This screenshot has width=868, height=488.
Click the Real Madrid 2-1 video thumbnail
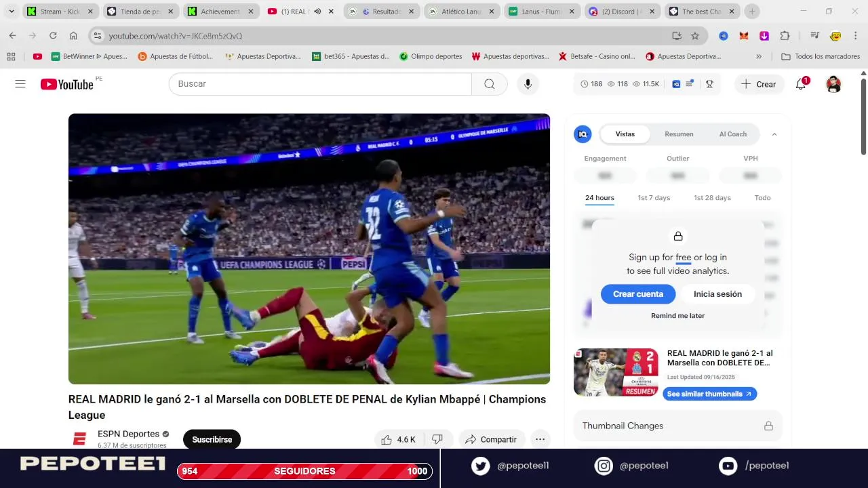point(616,372)
